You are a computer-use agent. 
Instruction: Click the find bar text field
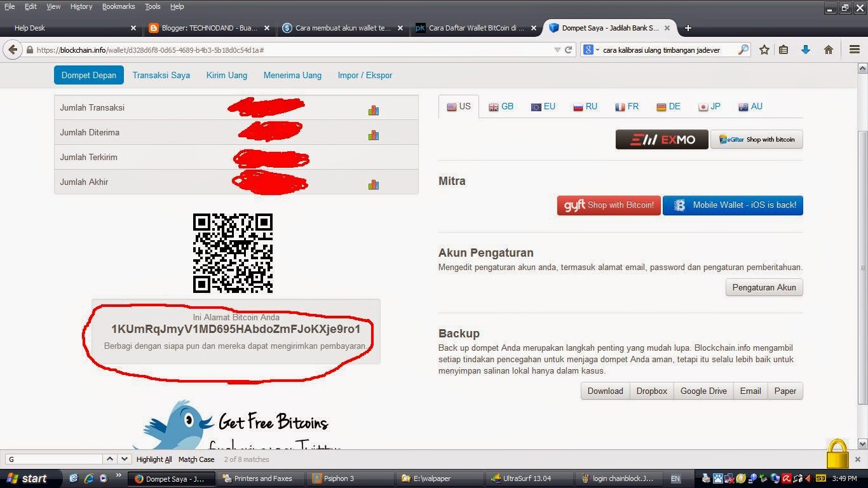click(54, 459)
